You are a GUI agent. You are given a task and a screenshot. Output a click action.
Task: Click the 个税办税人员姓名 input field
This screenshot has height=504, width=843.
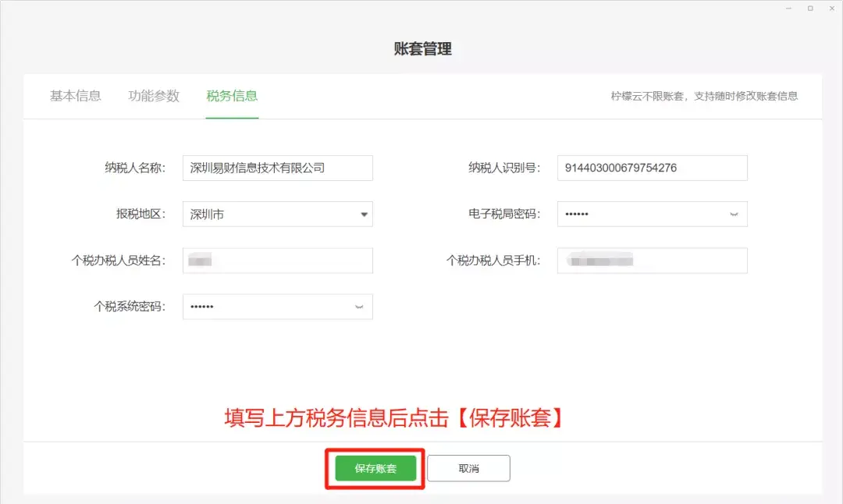tap(277, 261)
